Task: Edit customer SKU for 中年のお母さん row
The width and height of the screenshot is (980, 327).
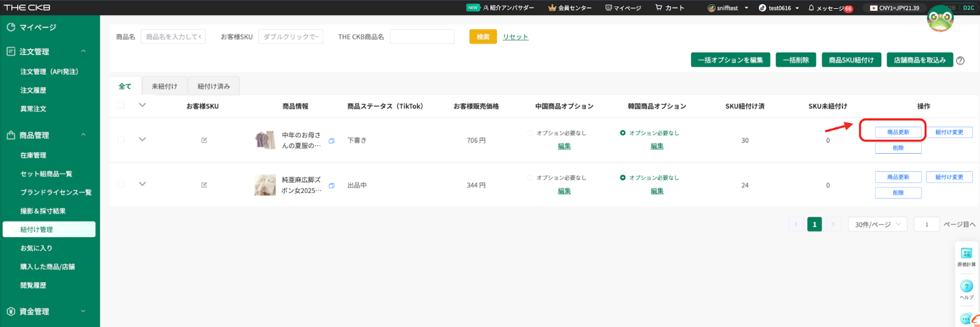Action: click(x=204, y=140)
